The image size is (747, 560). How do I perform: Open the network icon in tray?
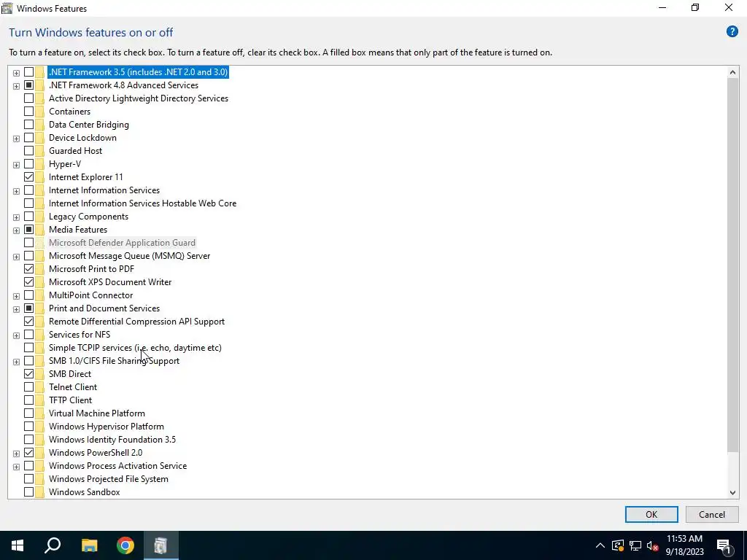pyautogui.click(x=635, y=545)
